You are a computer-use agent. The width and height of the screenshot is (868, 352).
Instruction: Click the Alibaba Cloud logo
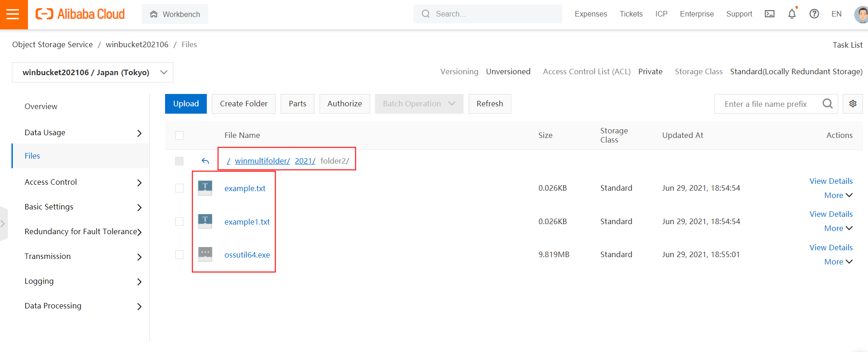(80, 14)
